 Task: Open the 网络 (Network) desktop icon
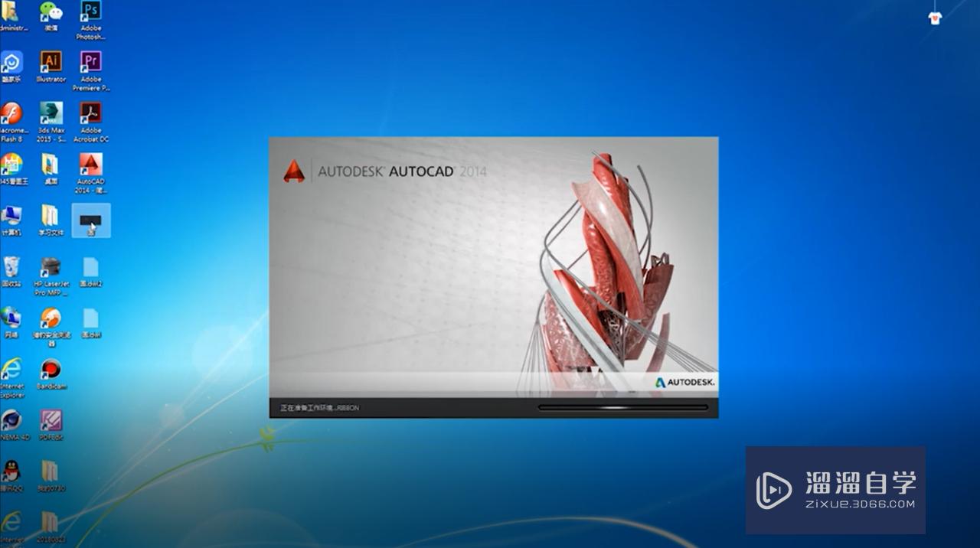coord(11,322)
